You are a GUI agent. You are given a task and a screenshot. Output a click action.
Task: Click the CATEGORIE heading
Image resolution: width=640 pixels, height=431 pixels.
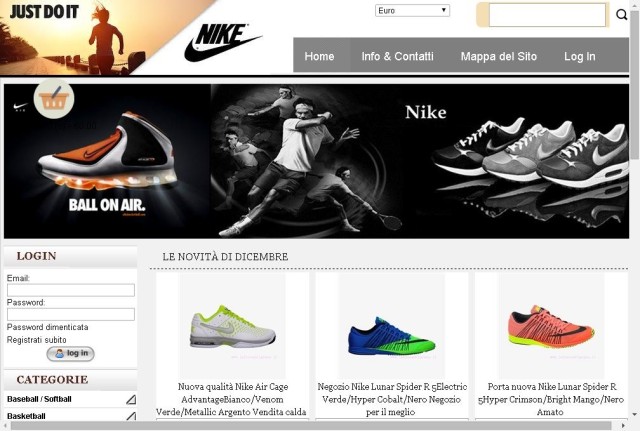point(52,380)
